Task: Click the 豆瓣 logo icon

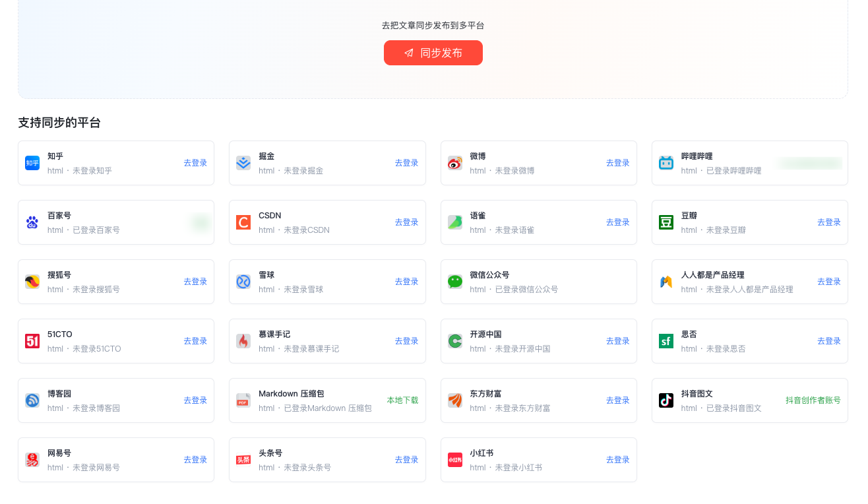Action: [666, 222]
